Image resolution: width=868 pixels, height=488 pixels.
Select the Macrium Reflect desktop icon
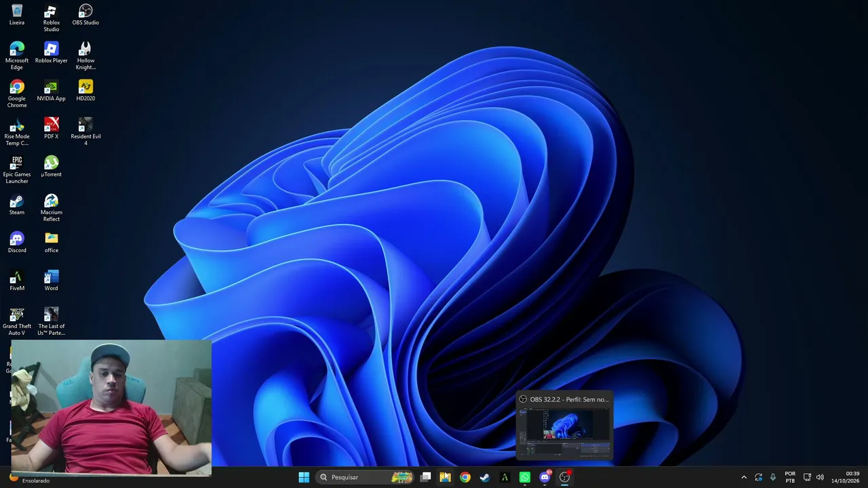(x=52, y=208)
